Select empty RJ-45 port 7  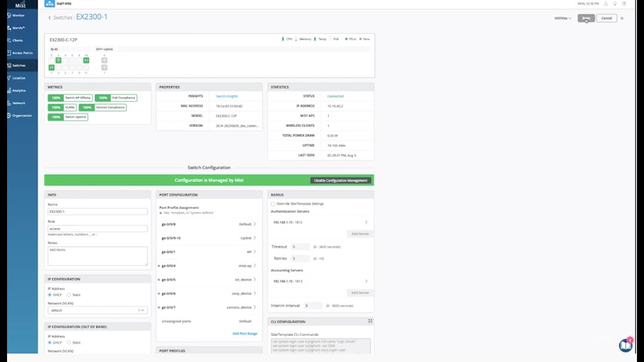click(72, 67)
